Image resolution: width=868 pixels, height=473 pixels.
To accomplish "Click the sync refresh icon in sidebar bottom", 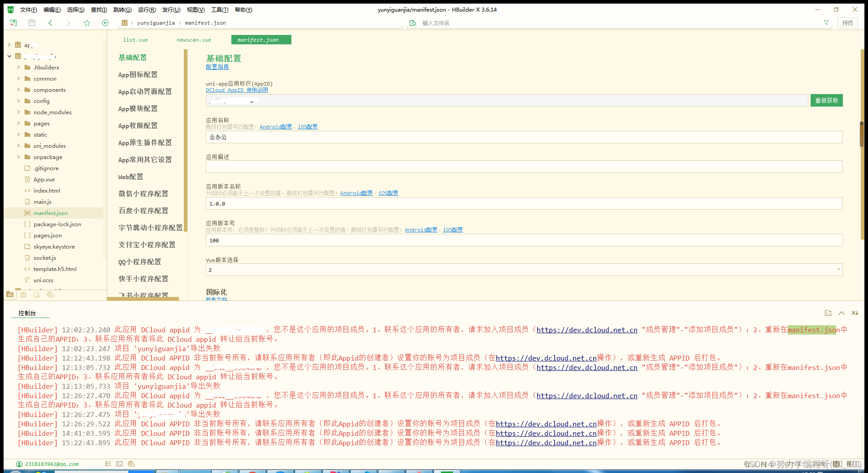I will click(37, 294).
